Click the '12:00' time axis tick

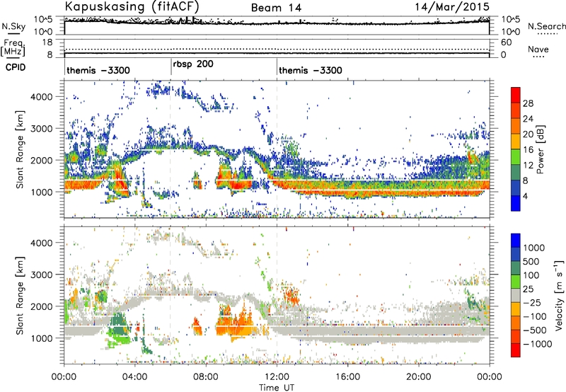pos(277,377)
